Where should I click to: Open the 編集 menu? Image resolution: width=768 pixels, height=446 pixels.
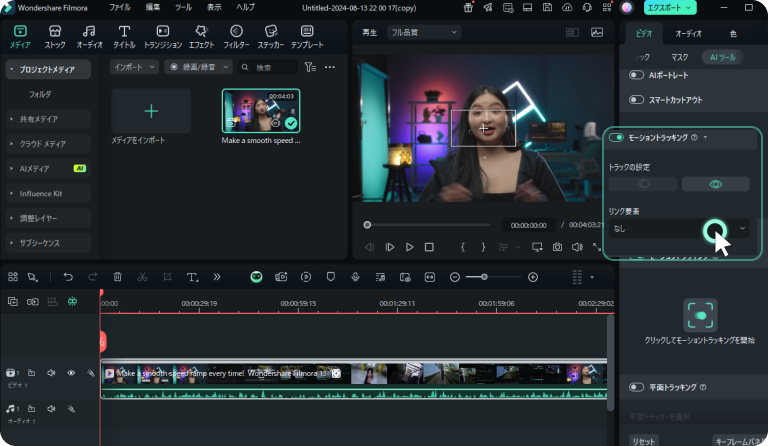click(153, 7)
